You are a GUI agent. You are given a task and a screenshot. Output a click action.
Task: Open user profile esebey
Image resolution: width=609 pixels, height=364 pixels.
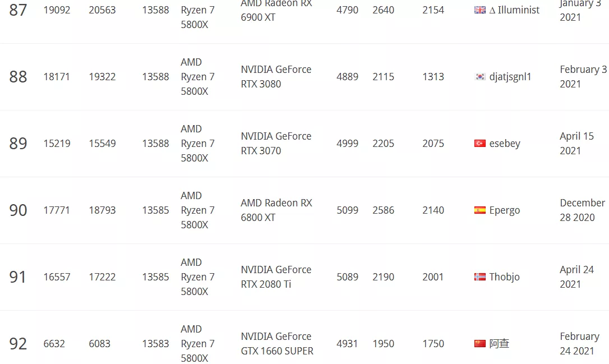point(505,144)
